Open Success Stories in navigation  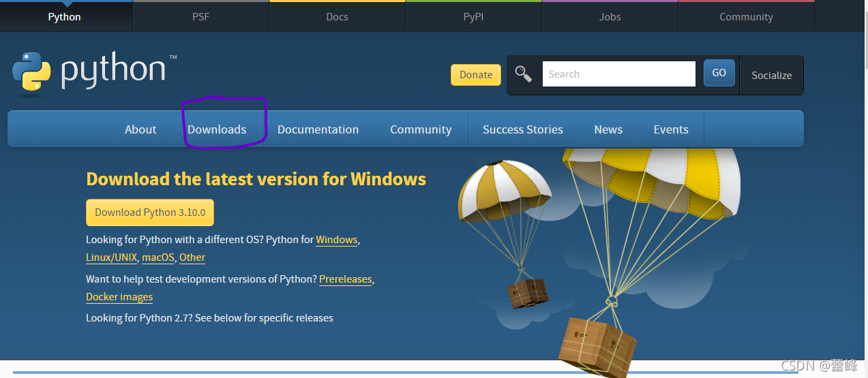click(x=523, y=129)
